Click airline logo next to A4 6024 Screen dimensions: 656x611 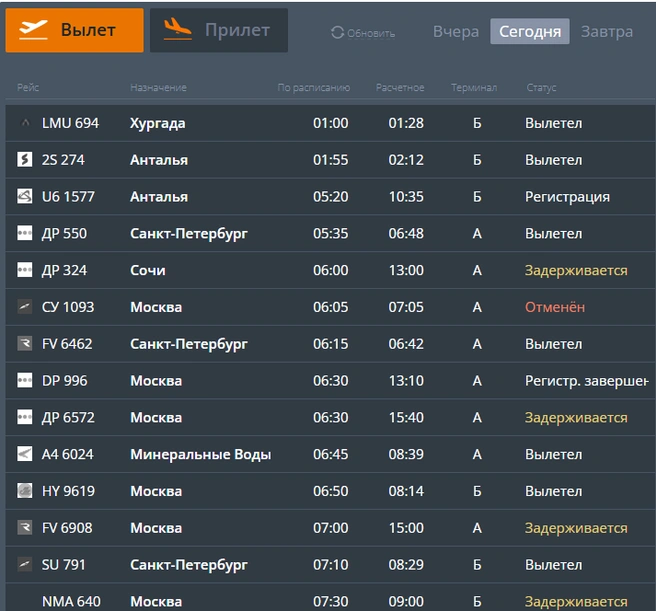click(x=25, y=454)
